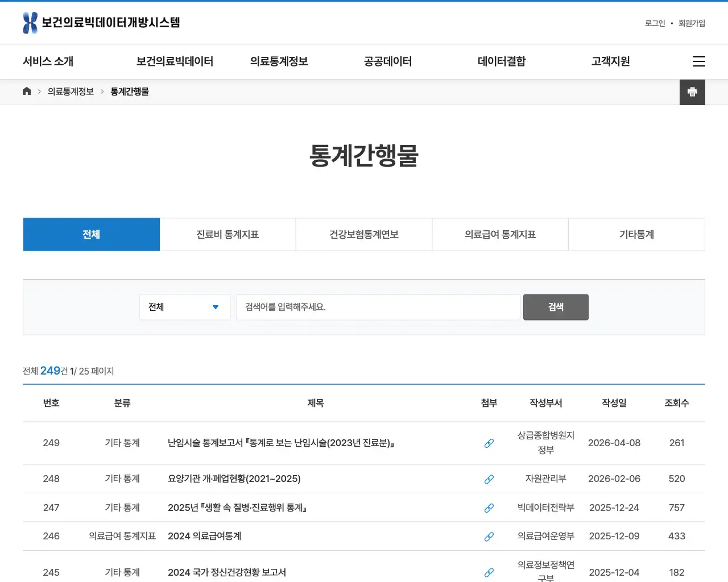The image size is (728, 582).
Task: Click the 회원가입 link
Action: click(692, 23)
